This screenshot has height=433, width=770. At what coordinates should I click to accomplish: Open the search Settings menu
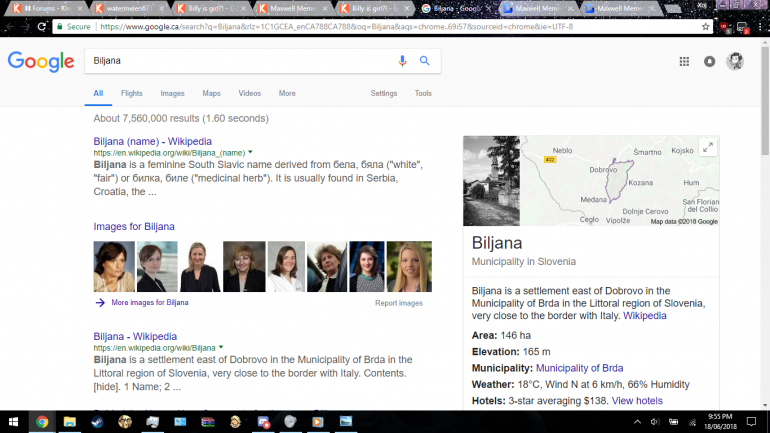pyautogui.click(x=384, y=93)
